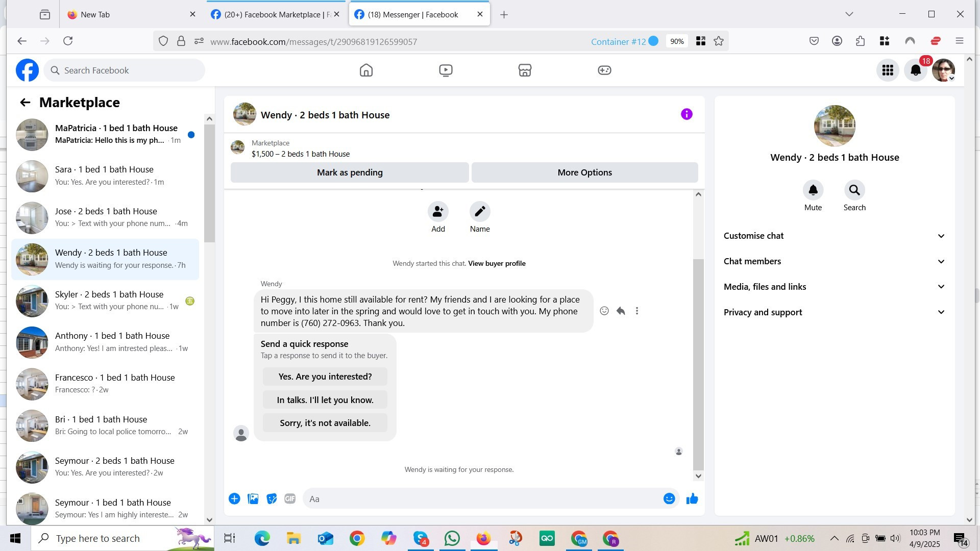Open Francesco 1 bed 1 bath conversation
This screenshot has height=551, width=980.
pyautogui.click(x=105, y=384)
